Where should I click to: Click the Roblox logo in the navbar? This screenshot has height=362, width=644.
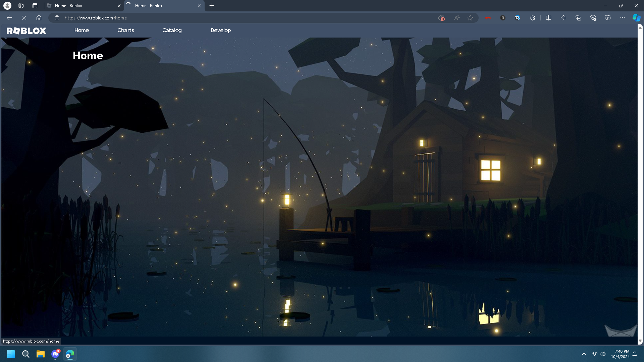[26, 31]
